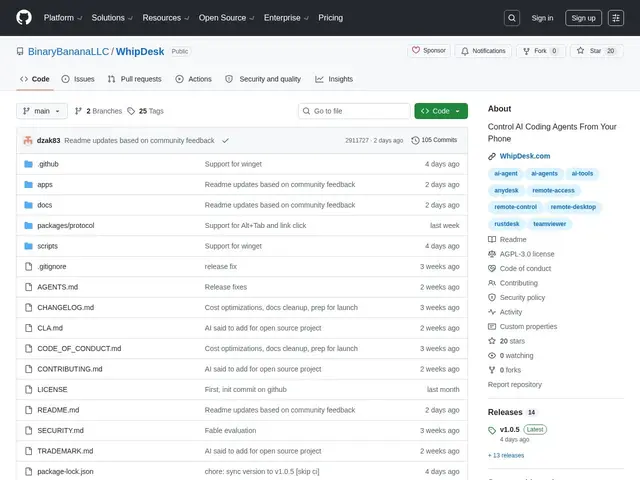Open the green Code dropdown button

pos(441,111)
